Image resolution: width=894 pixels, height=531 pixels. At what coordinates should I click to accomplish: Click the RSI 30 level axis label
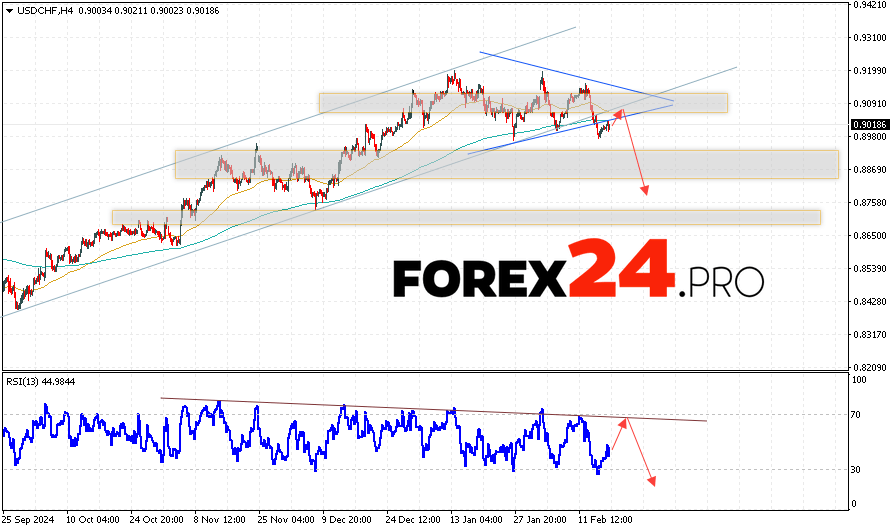point(857,469)
